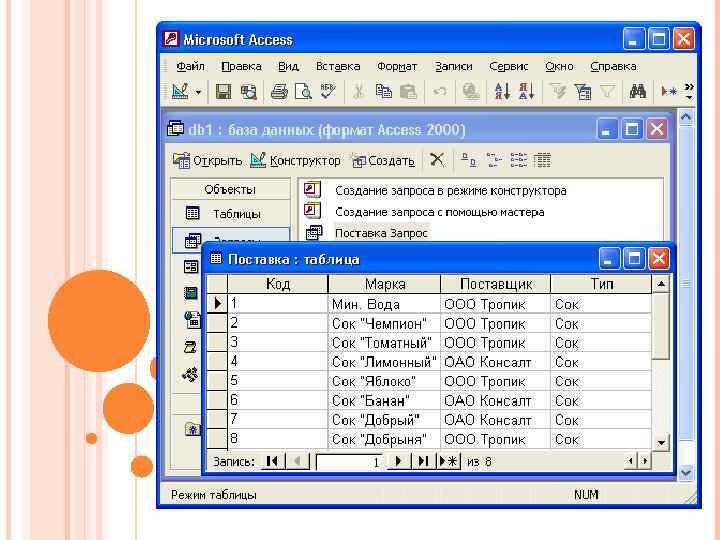Click the Save floppy disk toolbar icon
The width and height of the screenshot is (720, 540).
224,92
